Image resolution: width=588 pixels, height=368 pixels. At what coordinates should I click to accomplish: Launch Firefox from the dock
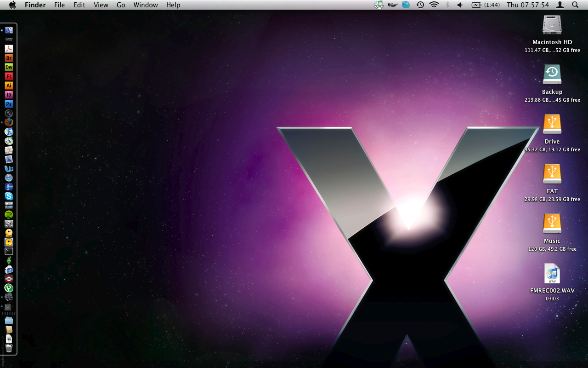(x=9, y=122)
